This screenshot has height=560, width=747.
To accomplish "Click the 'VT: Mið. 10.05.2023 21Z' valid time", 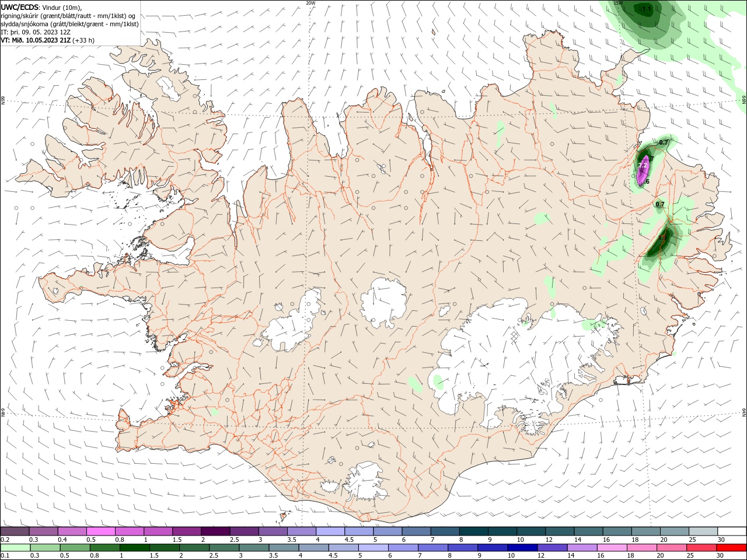I will click(36, 40).
